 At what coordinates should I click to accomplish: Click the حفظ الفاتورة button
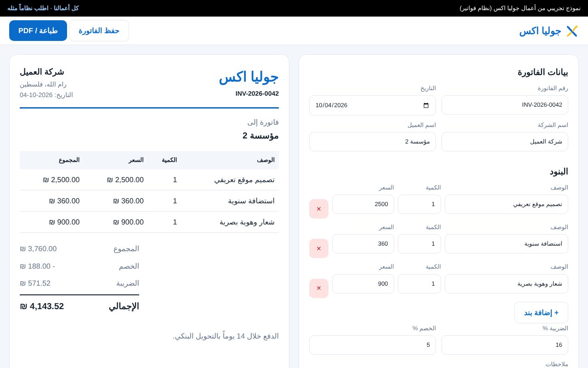[x=99, y=30]
